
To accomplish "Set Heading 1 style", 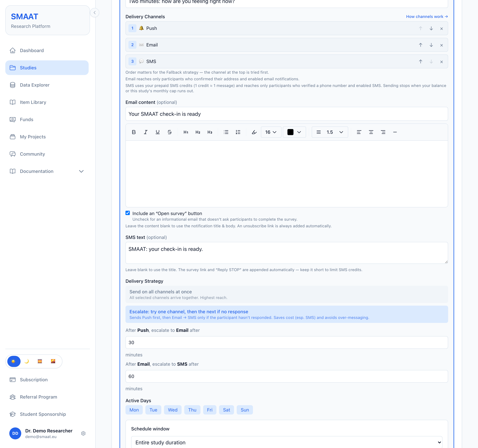I will click(x=186, y=132).
